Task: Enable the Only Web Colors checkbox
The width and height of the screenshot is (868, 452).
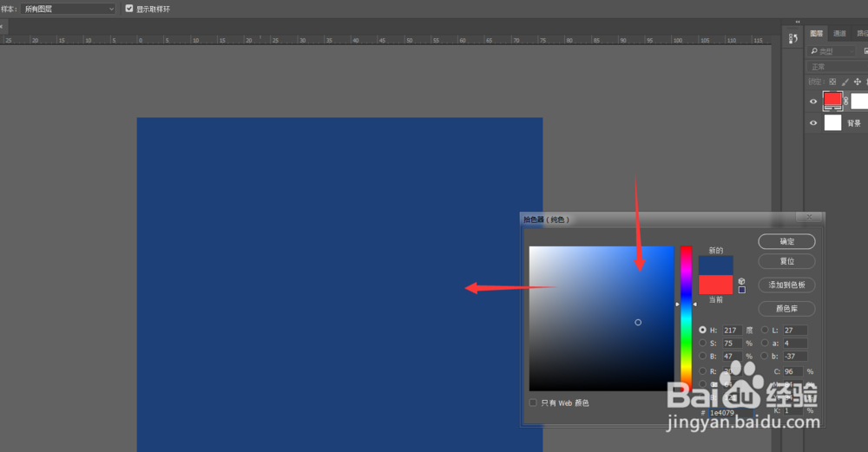Action: (x=533, y=403)
